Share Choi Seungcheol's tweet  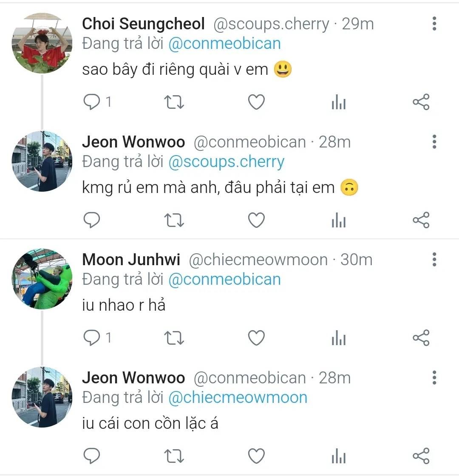pos(421,102)
